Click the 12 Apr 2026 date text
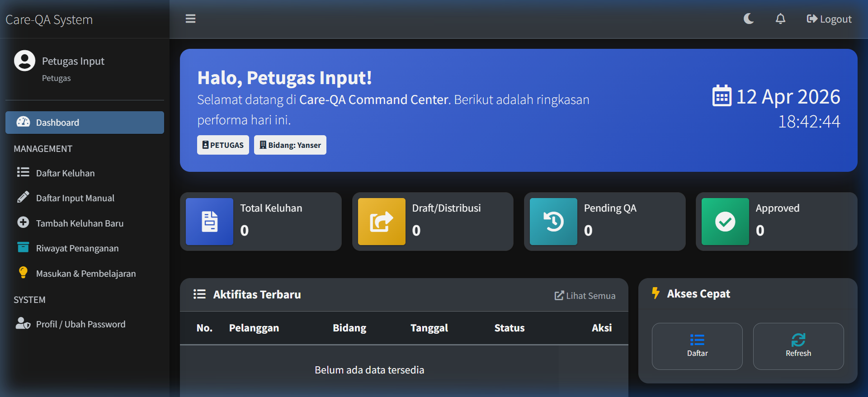Viewport: 868px width, 397px height. point(788,97)
